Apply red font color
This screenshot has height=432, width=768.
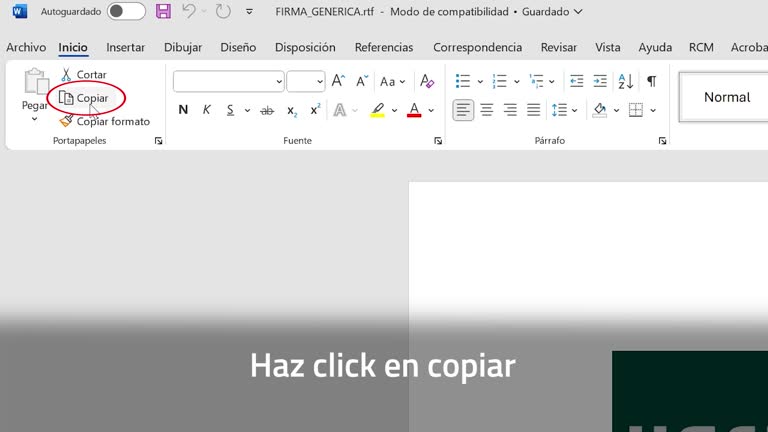(414, 110)
